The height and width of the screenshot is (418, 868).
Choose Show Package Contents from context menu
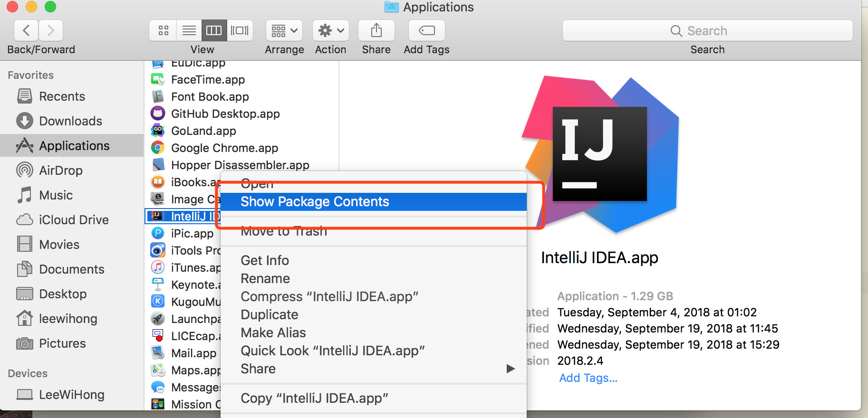pos(374,202)
